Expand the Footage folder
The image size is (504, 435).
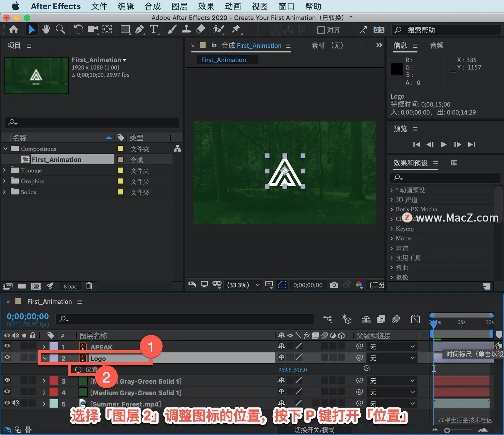pos(4,170)
